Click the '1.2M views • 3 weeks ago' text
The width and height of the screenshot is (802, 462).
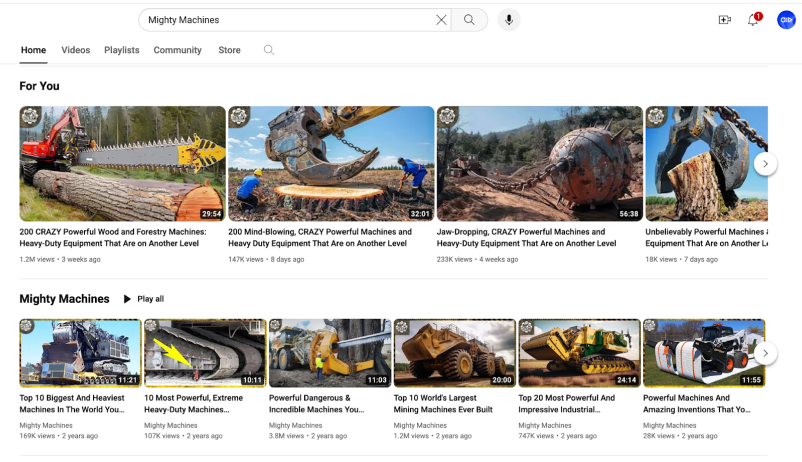click(x=60, y=259)
